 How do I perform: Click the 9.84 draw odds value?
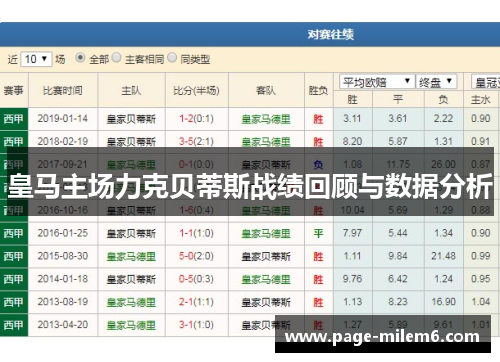pyautogui.click(x=398, y=256)
